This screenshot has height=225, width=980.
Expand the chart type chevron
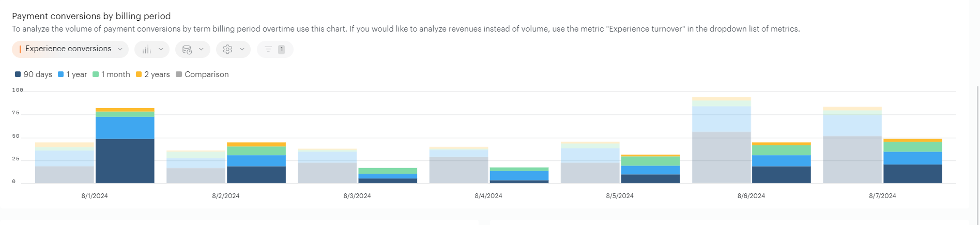coord(161,50)
